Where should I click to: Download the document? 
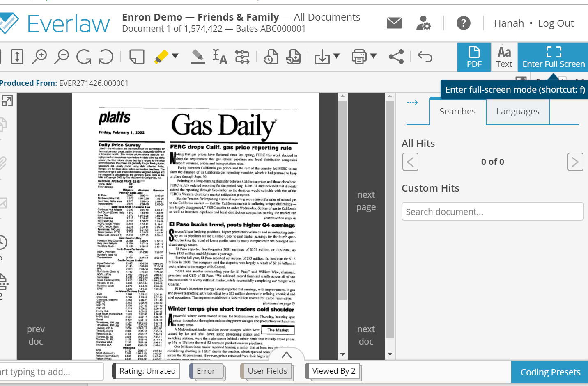tap(322, 57)
